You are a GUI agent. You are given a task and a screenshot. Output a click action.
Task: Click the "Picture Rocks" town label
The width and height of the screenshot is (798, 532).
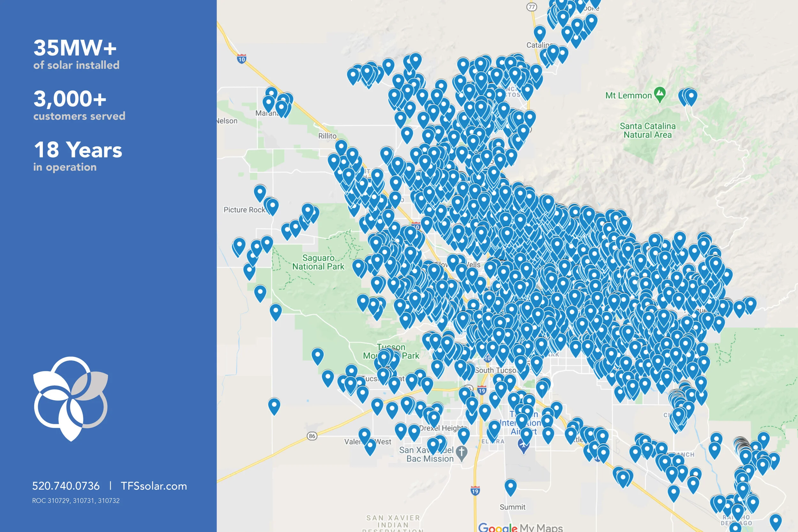[x=245, y=210]
